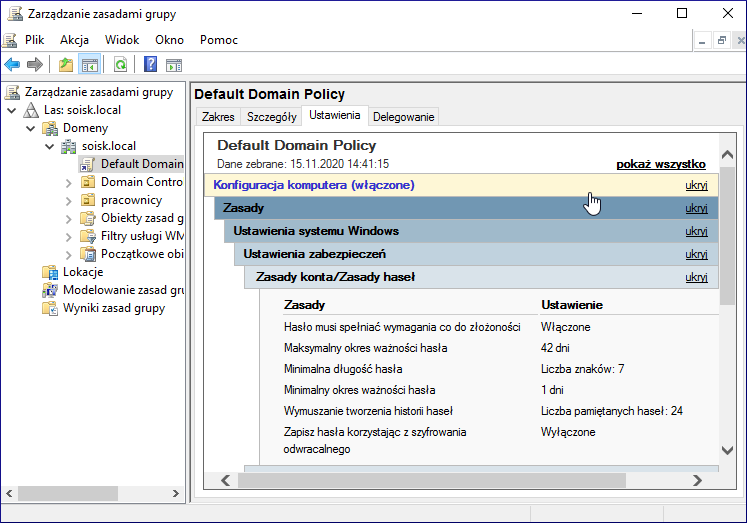Collapse the Domeny tree node
This screenshot has height=523, width=747.
pyautogui.click(x=31, y=129)
